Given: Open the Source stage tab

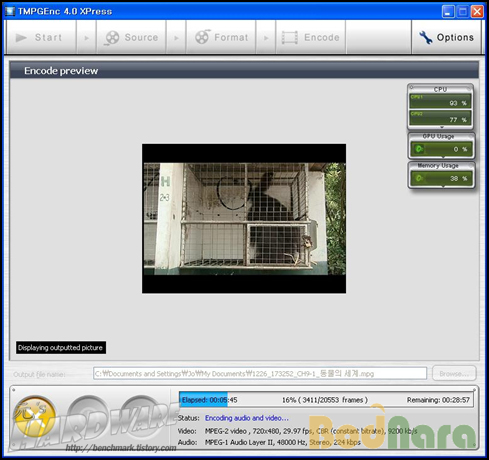Looking at the screenshot, I should tap(131, 37).
